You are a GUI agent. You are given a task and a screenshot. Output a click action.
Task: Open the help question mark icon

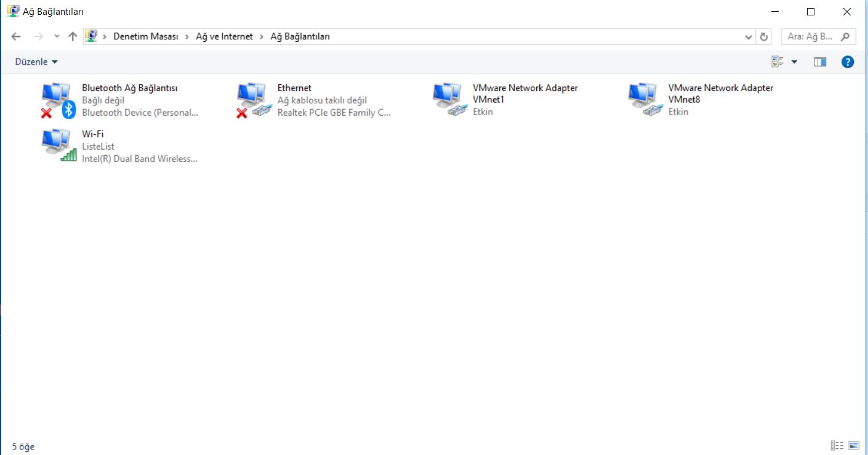pyautogui.click(x=848, y=62)
